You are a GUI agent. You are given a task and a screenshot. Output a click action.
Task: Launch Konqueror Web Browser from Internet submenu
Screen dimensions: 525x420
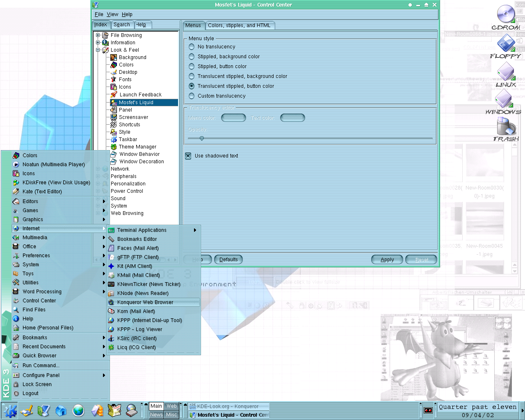point(153,302)
